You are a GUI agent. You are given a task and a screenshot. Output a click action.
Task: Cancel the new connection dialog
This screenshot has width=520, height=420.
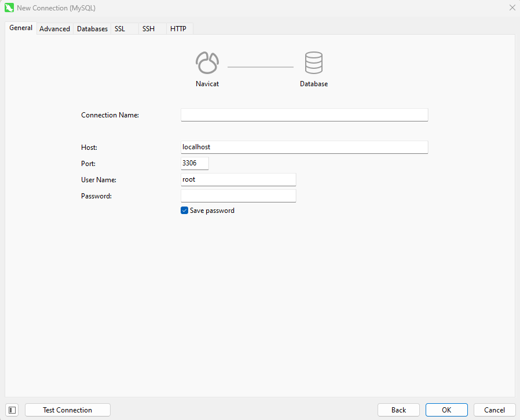coord(495,410)
